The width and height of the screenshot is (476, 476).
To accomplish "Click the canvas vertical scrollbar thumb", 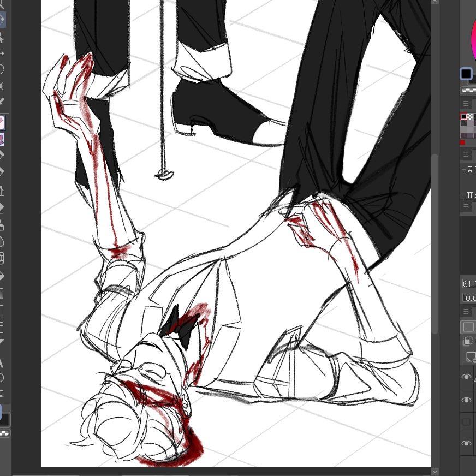I will 435,244.
